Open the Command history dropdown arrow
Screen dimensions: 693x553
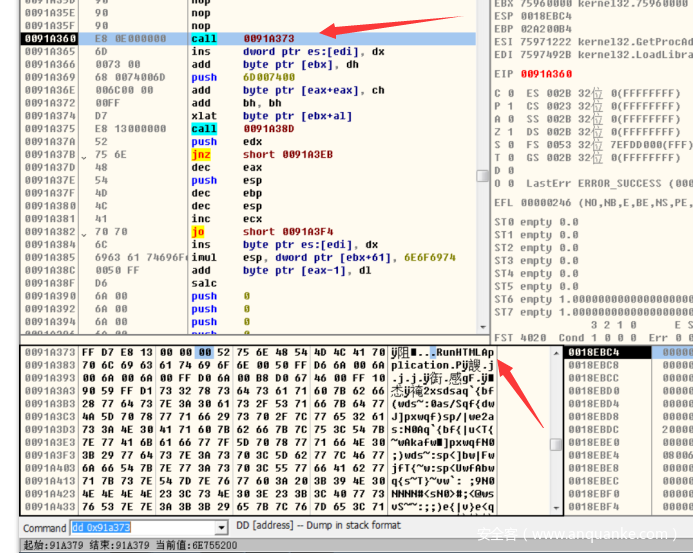pos(222,528)
